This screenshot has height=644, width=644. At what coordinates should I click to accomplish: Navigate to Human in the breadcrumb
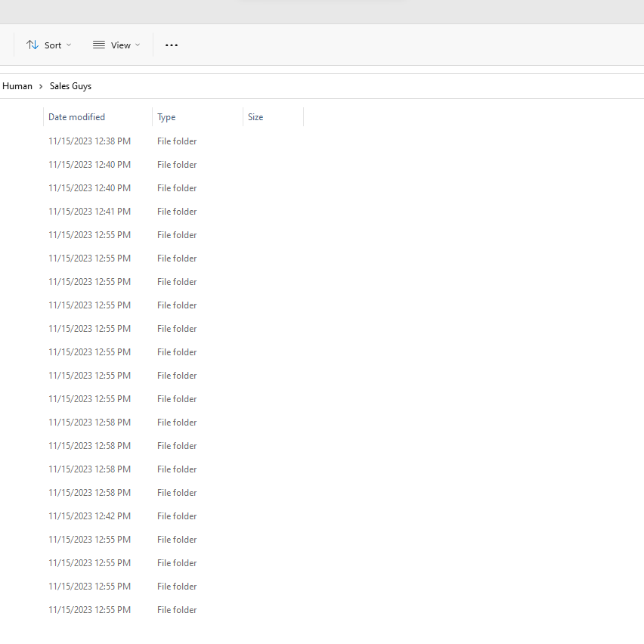(17, 86)
